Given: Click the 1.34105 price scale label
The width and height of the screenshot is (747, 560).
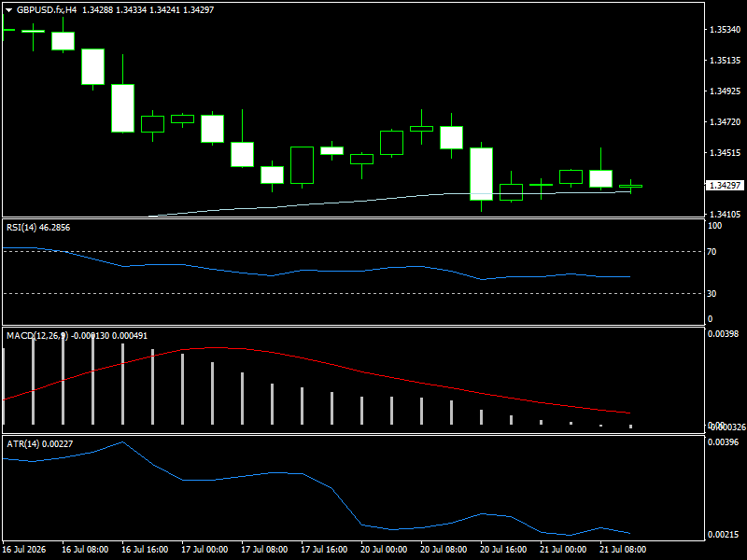Looking at the screenshot, I should (726, 215).
